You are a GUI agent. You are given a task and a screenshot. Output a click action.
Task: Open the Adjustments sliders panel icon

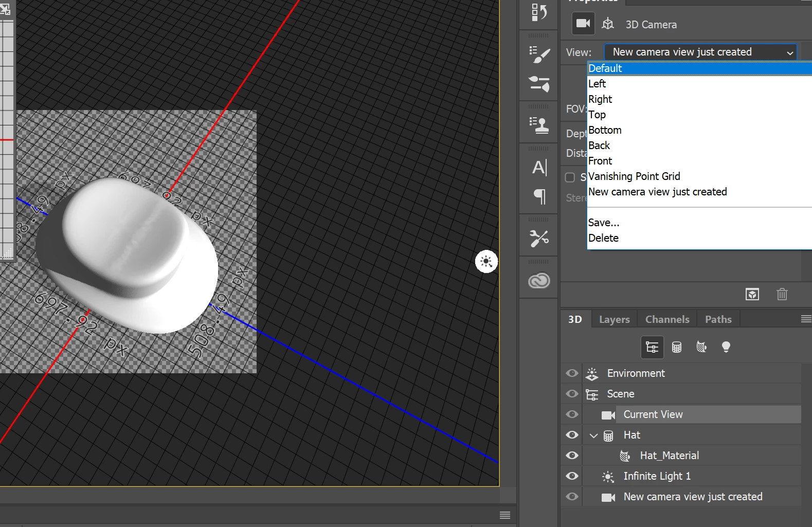[x=539, y=84]
